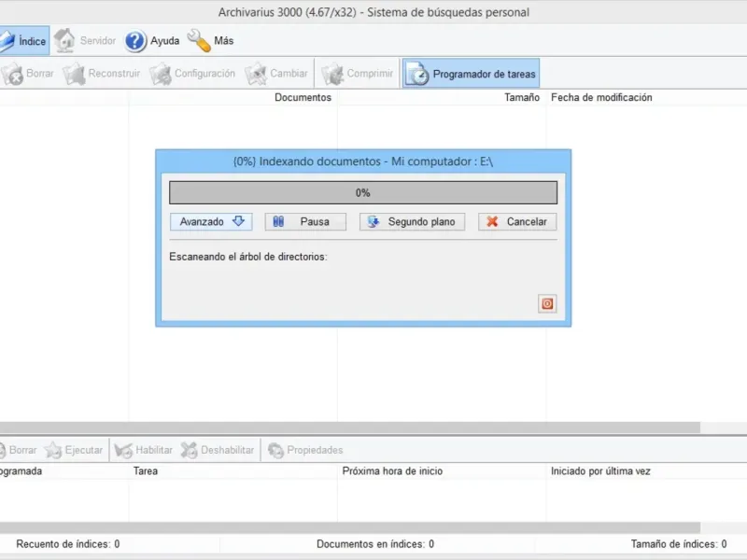This screenshot has height=560, width=747.
Task: Click the Documentos en índices status text
Action: pos(375,544)
